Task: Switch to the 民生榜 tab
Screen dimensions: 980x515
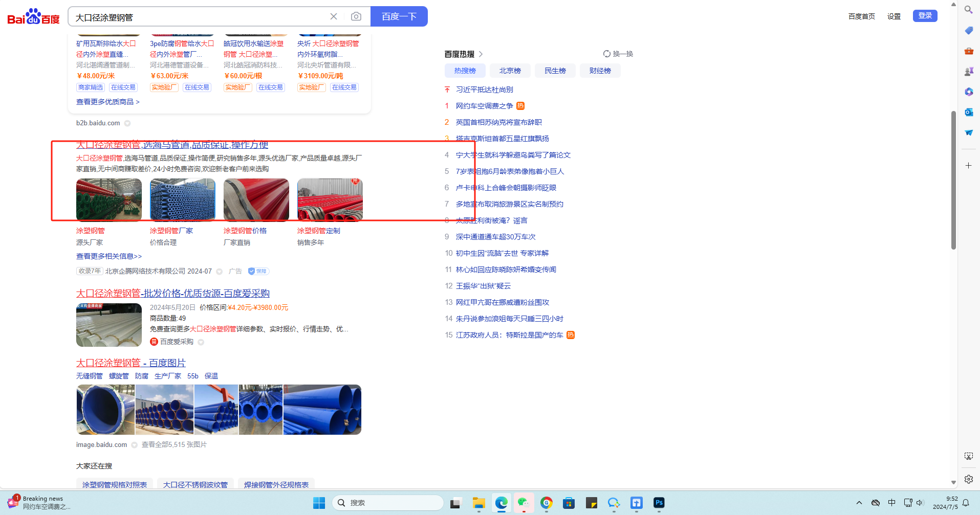Action: click(555, 71)
